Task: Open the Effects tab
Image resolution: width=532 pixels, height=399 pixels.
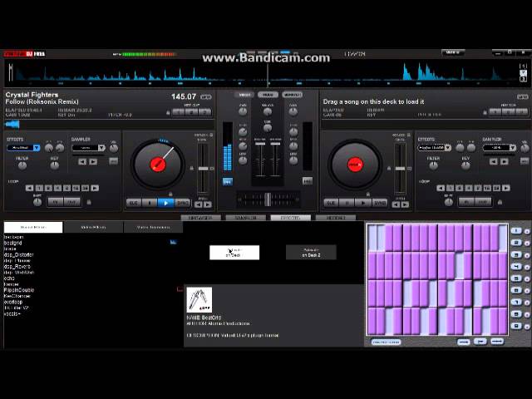Action: coord(291,218)
